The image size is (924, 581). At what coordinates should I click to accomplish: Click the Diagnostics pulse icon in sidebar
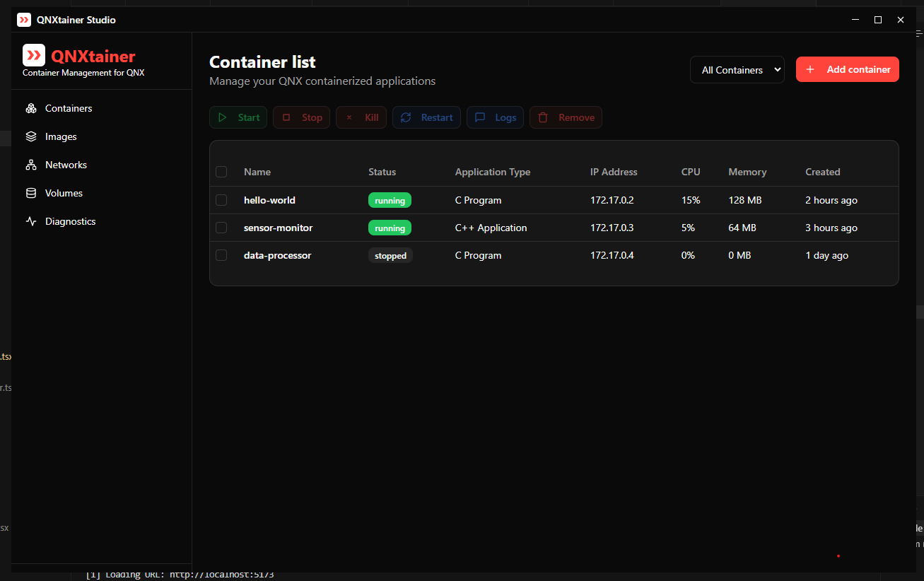(31, 221)
